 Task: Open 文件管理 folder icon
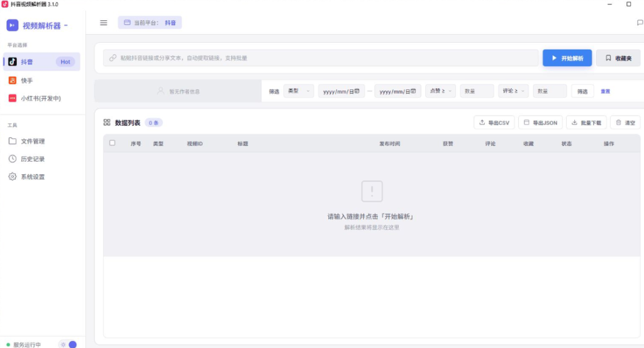coord(13,141)
